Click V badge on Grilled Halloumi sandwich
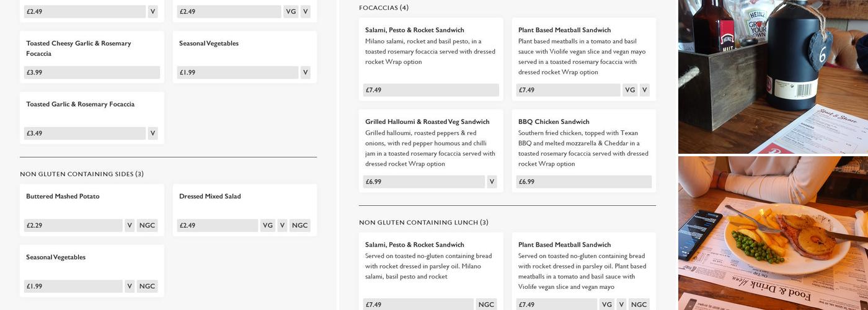Viewport: 868px width, 310px height. [x=492, y=182]
